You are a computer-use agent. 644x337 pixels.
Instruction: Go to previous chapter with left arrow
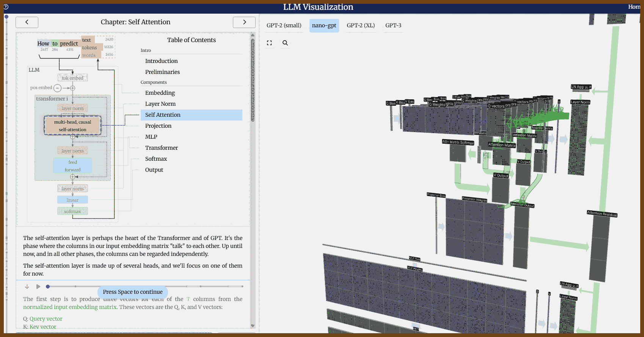[27, 22]
